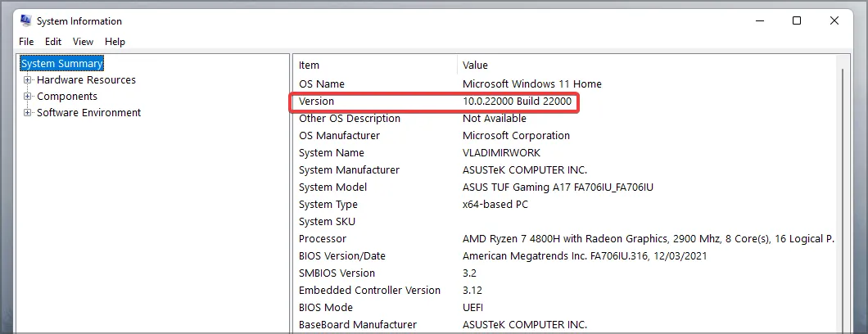Select the Hardware Resources tree item
The height and width of the screenshot is (334, 868).
tap(86, 80)
